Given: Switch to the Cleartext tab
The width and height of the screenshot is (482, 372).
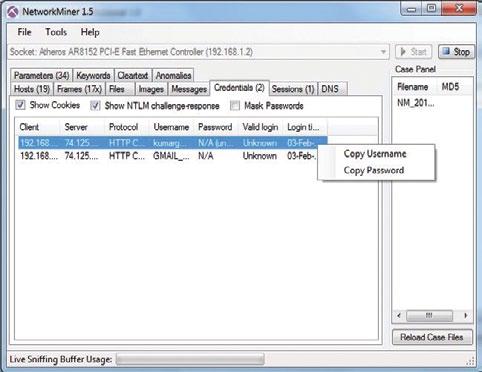Looking at the screenshot, I should [x=133, y=75].
